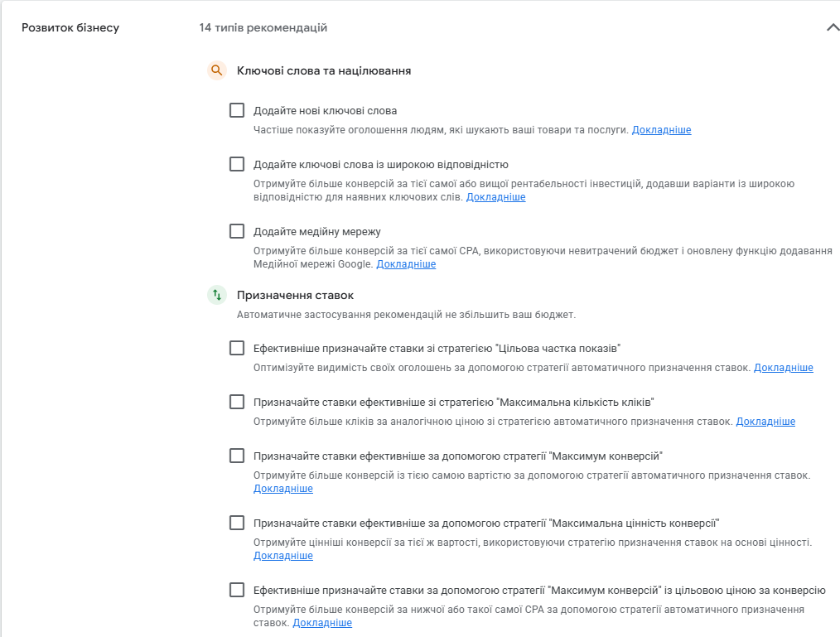Enable "Додайте нові ключові слова" checkbox
The height and width of the screenshot is (637, 840).
tap(237, 110)
